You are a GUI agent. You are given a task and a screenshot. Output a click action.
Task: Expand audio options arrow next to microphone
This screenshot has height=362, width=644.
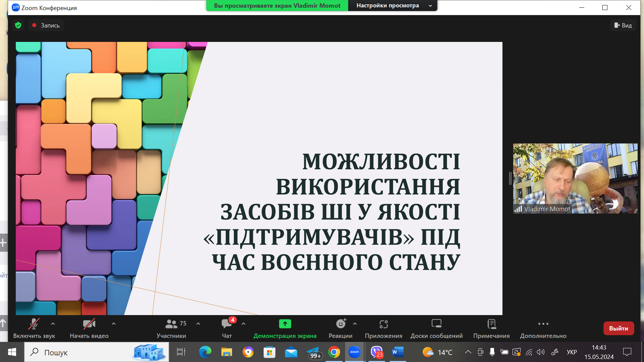53,324
